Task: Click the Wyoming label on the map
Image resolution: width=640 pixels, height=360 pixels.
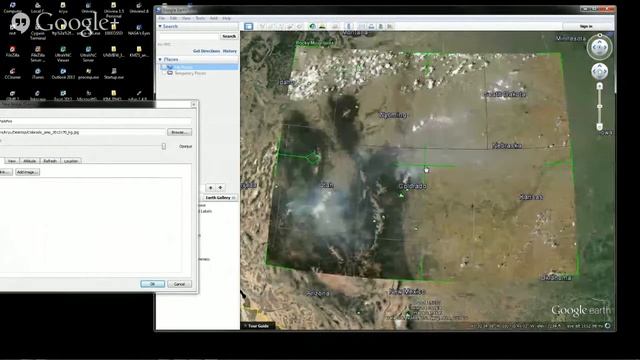Action: click(393, 115)
